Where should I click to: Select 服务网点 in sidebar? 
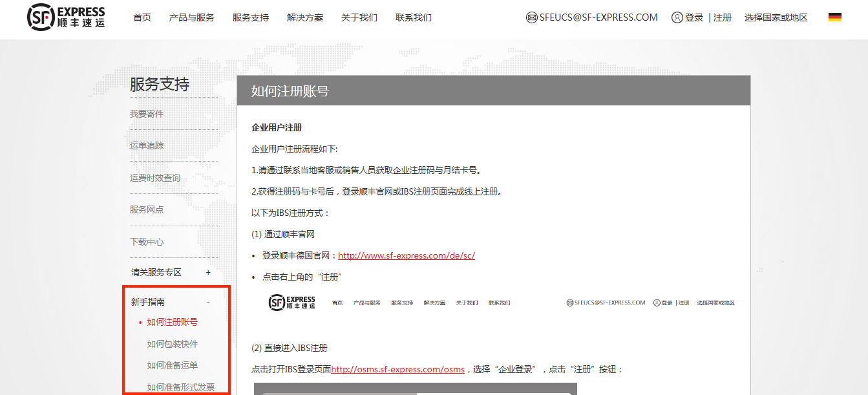147,209
